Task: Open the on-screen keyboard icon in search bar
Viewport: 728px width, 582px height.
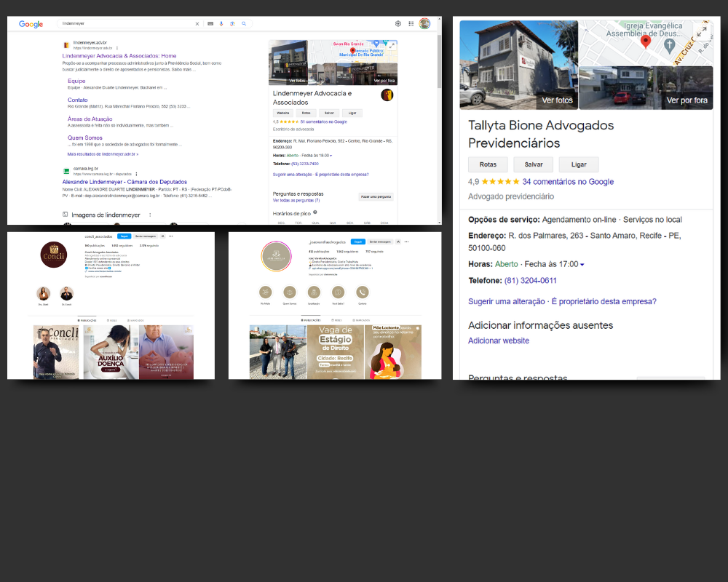Action: point(210,24)
